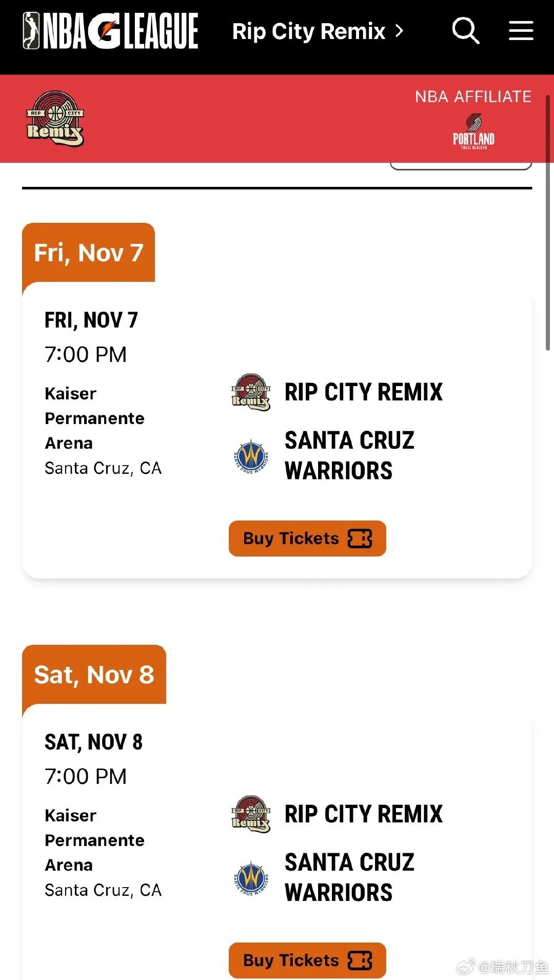Select the Fri, Nov 7 date tab

click(x=88, y=253)
